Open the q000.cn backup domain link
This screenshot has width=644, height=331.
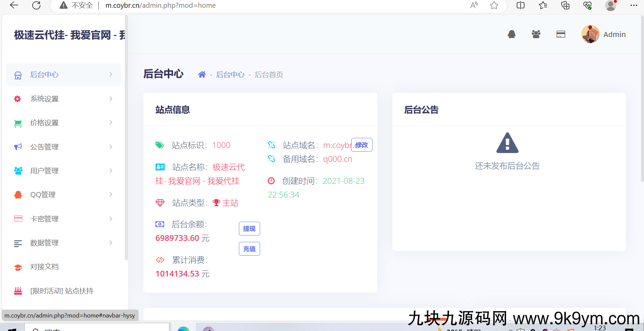click(337, 159)
